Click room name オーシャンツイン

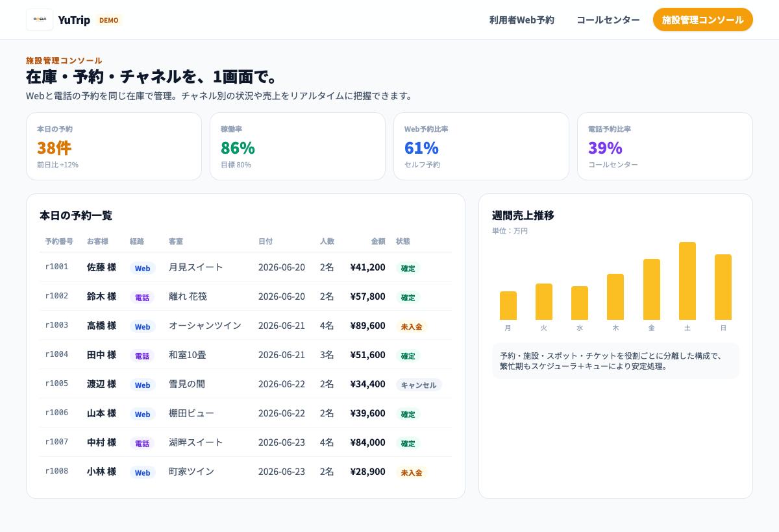(205, 325)
